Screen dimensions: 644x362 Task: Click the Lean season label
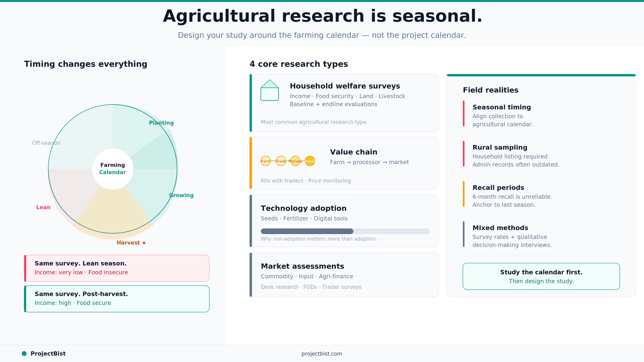pos(43,207)
